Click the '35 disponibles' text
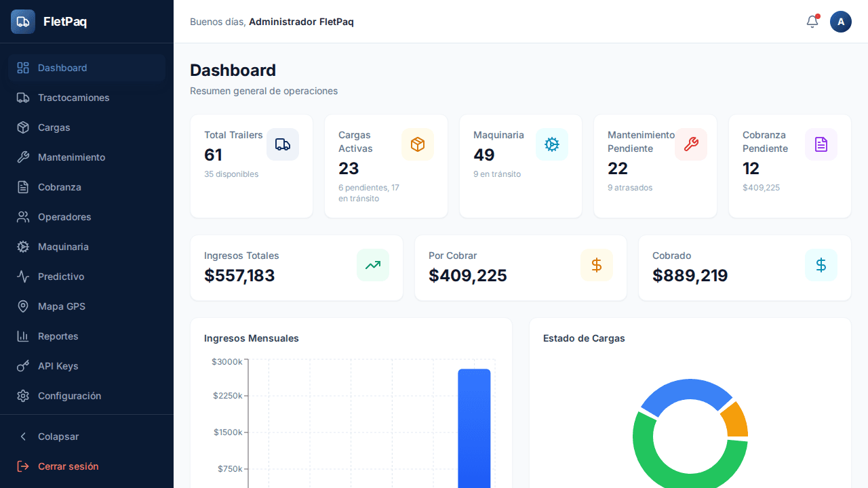The width and height of the screenshot is (868, 488). (231, 174)
